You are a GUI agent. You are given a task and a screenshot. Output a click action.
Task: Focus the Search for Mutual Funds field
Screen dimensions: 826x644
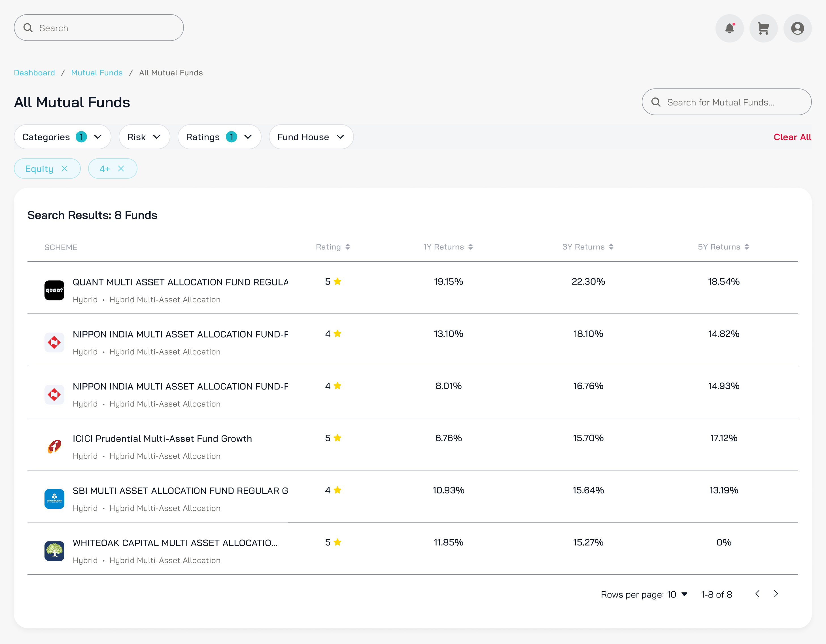[x=727, y=102]
